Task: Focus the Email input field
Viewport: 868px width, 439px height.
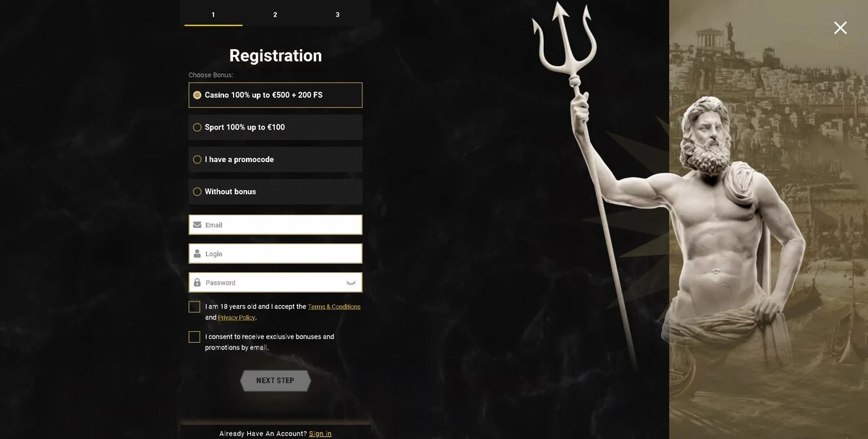Action: 276,225
